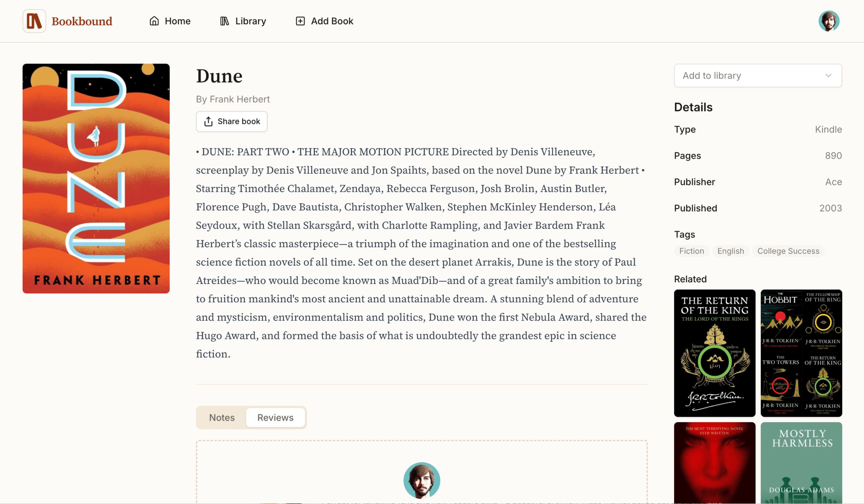Select the College Success tag
864x504 pixels.
pos(788,251)
